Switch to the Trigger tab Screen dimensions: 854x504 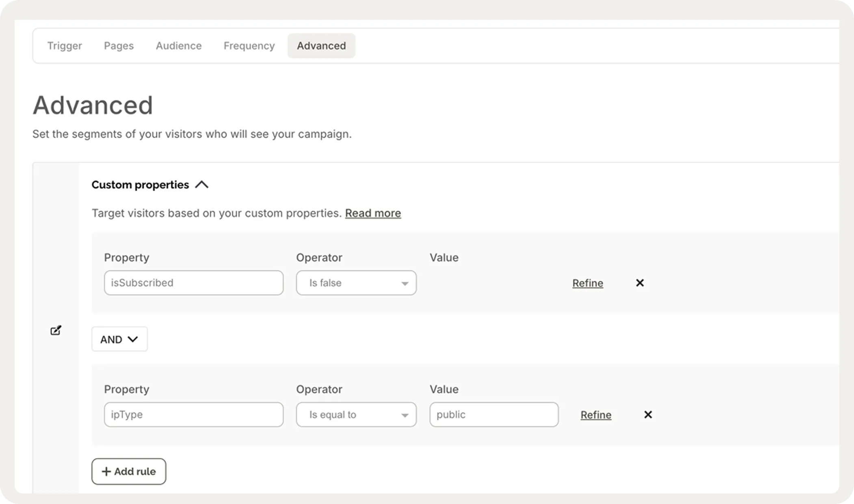[65, 45]
